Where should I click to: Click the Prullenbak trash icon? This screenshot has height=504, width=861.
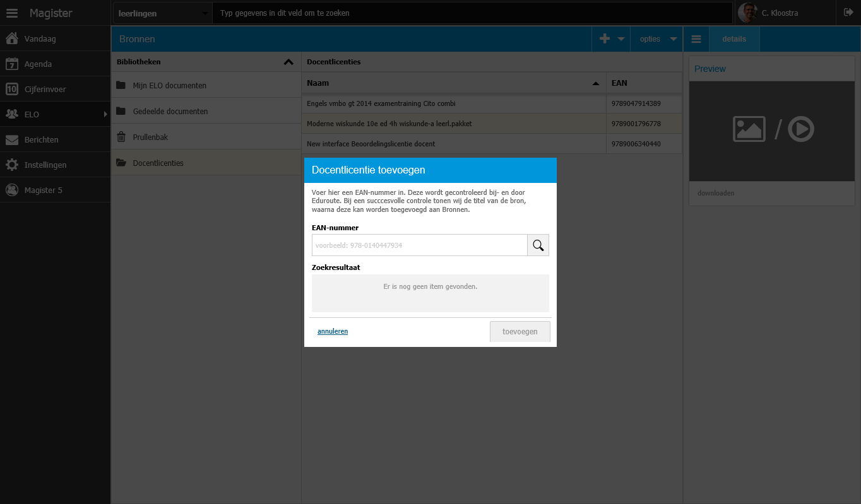(x=121, y=137)
